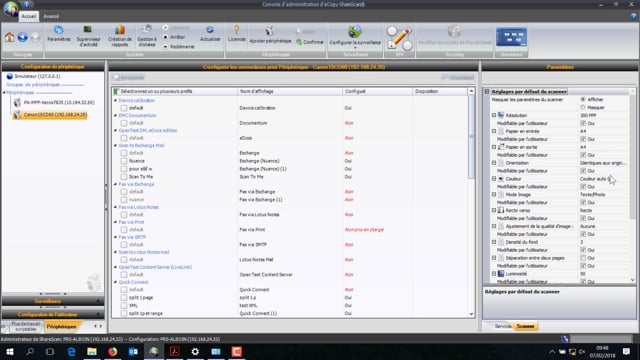Click the Confirmer ribbon button
640x360 pixels.
[x=310, y=42]
